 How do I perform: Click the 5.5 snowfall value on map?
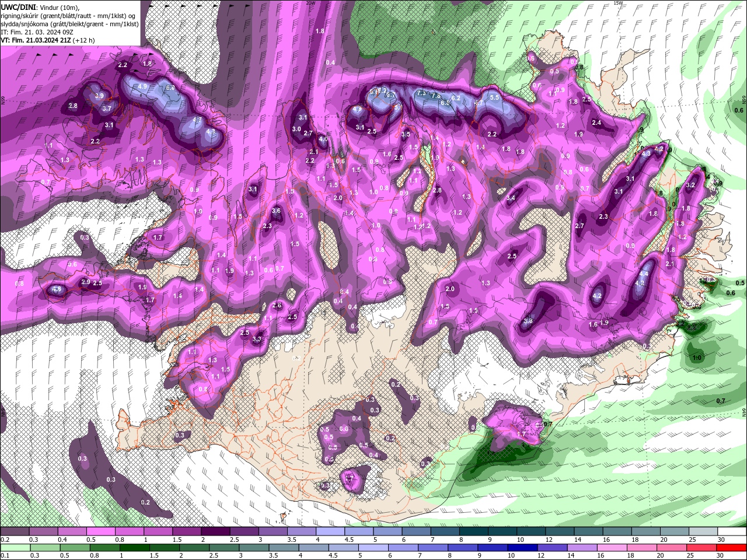(494, 97)
